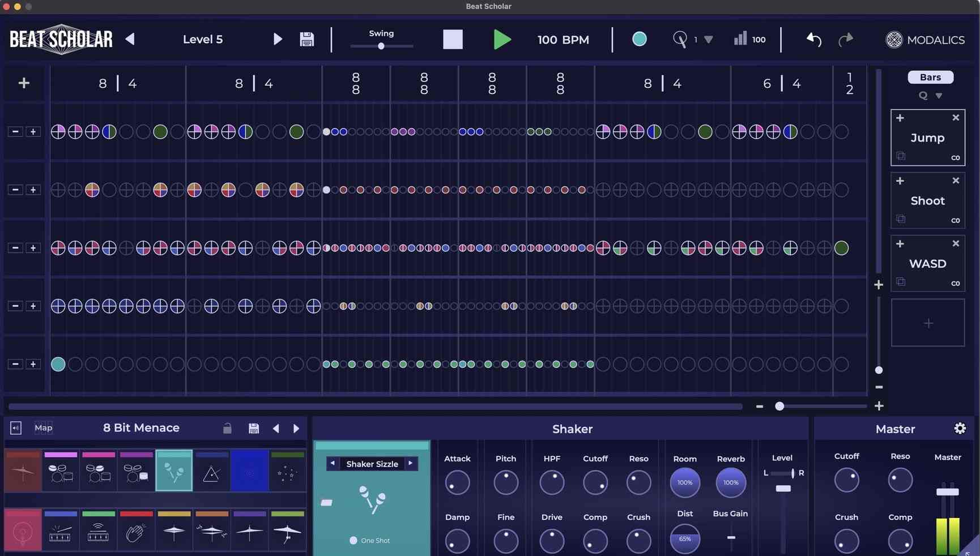Select the Bars tab

pyautogui.click(x=930, y=77)
